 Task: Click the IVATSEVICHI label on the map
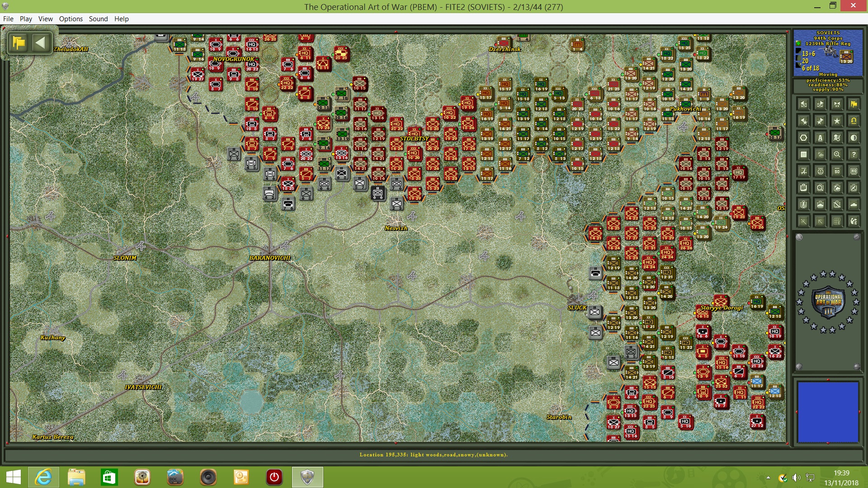[143, 387]
